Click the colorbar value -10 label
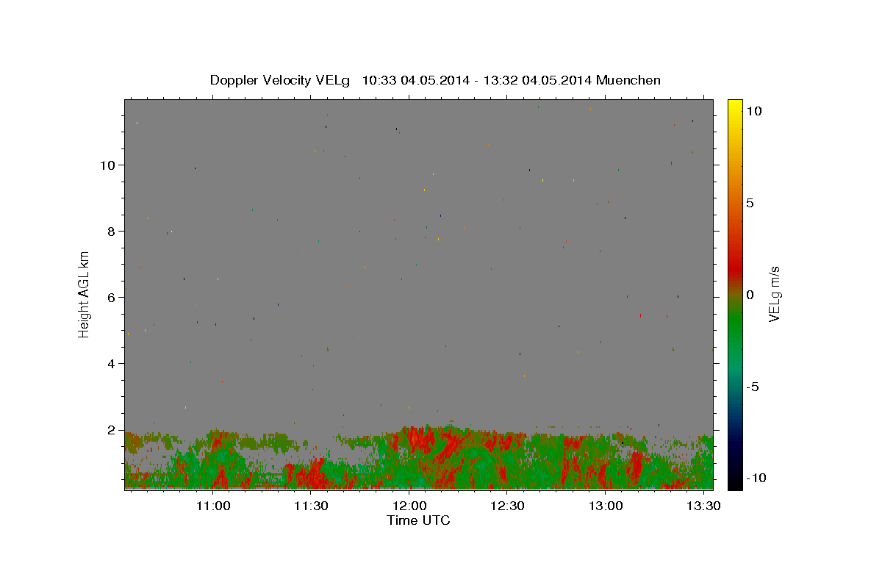This screenshot has height=588, width=882. click(756, 478)
